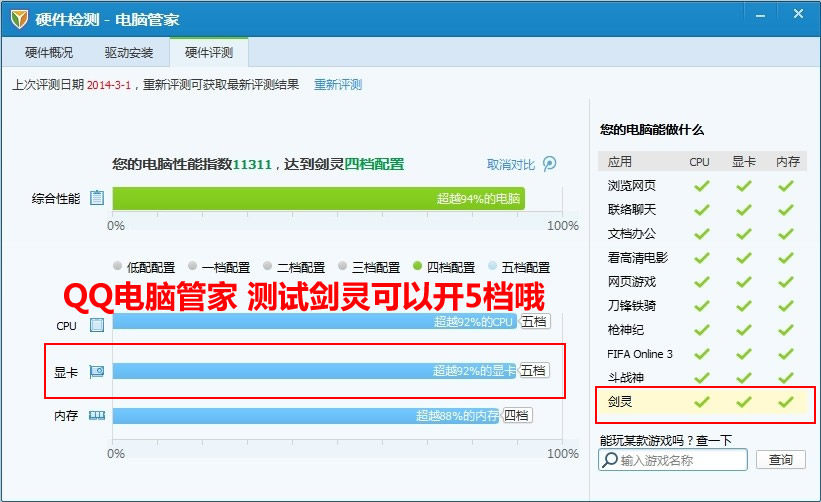Click the 显卡 checkmark for FIFA Online 3
Image resolution: width=821 pixels, height=502 pixels.
744,354
